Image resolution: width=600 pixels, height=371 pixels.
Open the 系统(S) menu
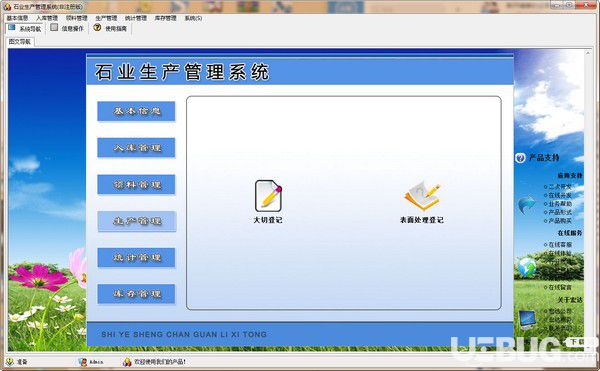(x=193, y=18)
